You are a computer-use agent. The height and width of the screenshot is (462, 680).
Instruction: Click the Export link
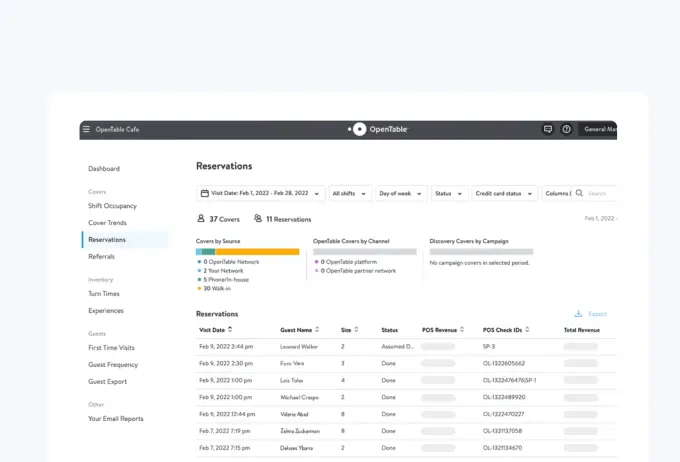click(x=597, y=314)
